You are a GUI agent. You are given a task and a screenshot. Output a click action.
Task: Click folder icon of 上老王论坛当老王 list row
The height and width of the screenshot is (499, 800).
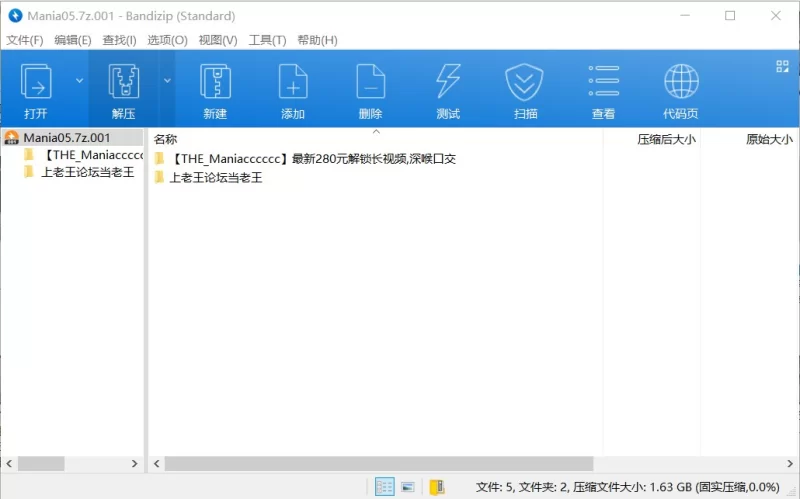pos(160,177)
